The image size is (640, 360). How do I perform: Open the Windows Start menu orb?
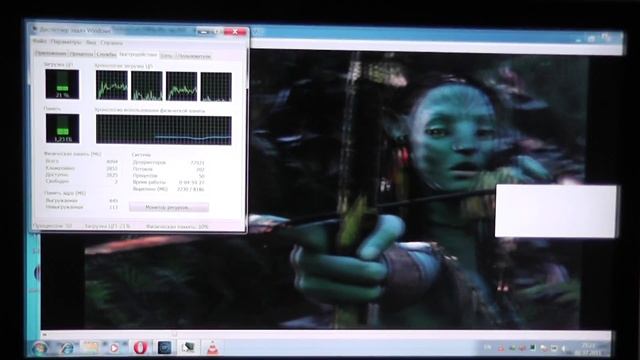pos(40,347)
